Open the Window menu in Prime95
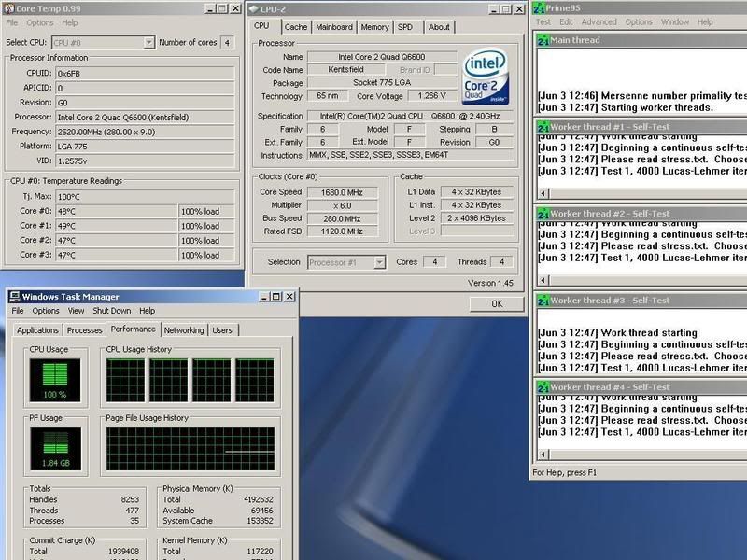Image resolution: width=747 pixels, height=560 pixels. pos(675,21)
